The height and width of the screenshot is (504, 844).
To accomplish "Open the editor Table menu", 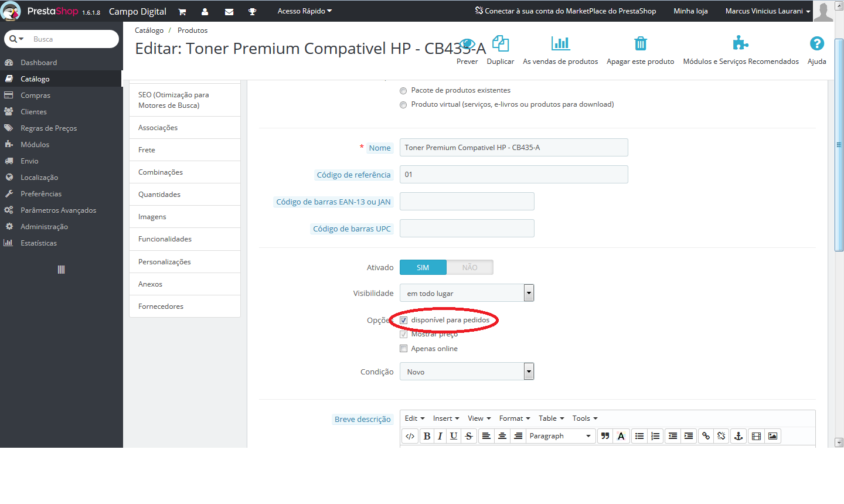I will (x=552, y=418).
